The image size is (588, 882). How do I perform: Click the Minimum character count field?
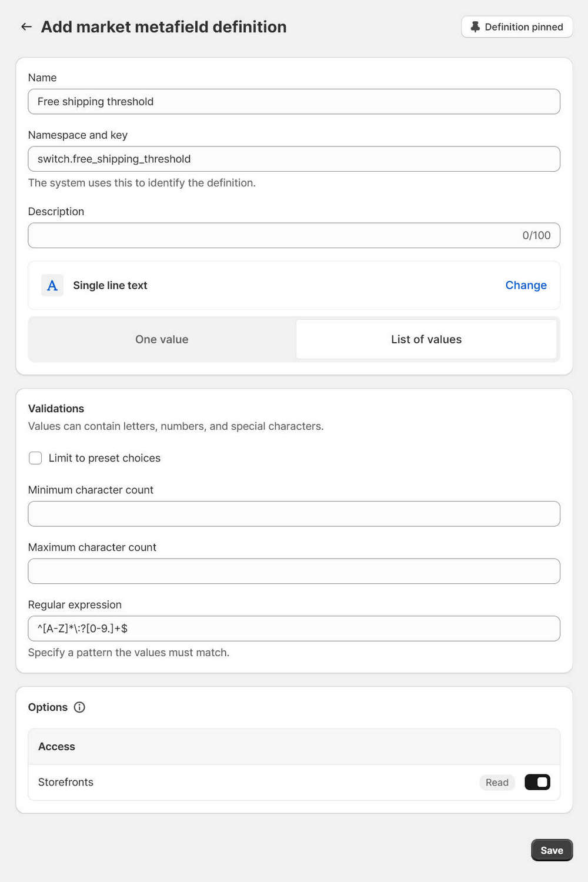pyautogui.click(x=294, y=514)
